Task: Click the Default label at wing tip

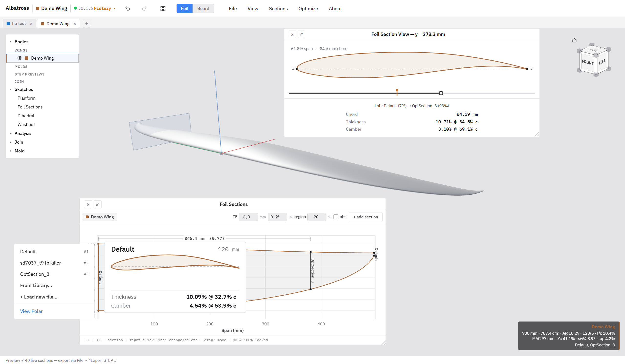Action: pyautogui.click(x=376, y=254)
